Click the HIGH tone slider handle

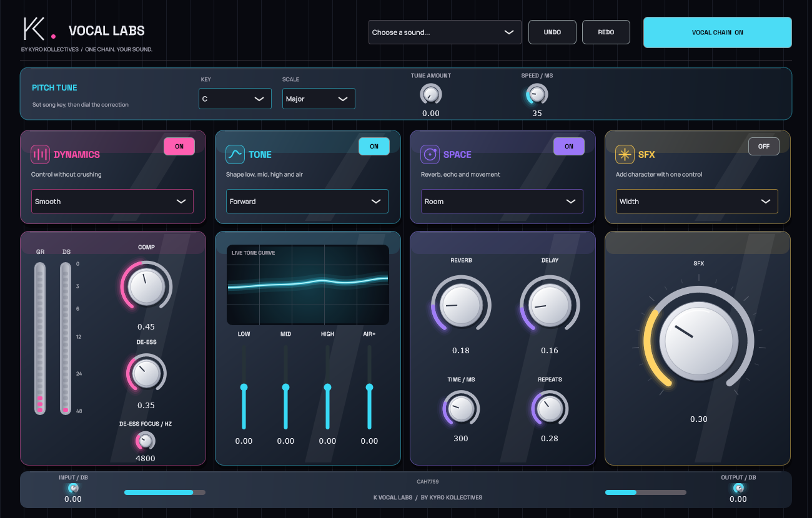click(327, 388)
